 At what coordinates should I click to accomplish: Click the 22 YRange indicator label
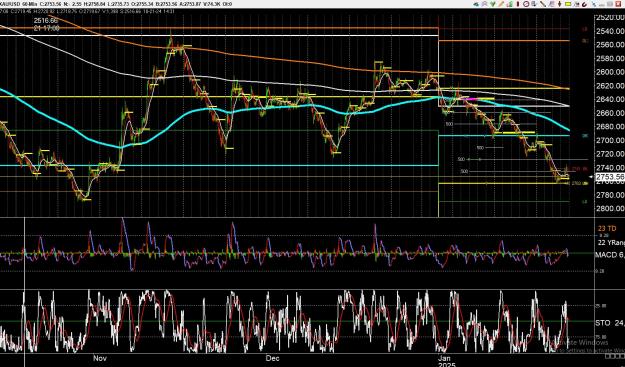tap(611, 242)
